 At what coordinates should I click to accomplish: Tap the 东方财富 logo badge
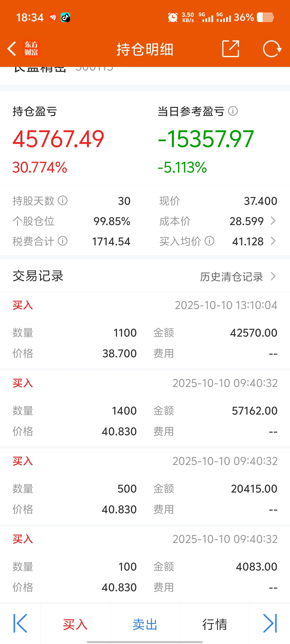point(31,49)
